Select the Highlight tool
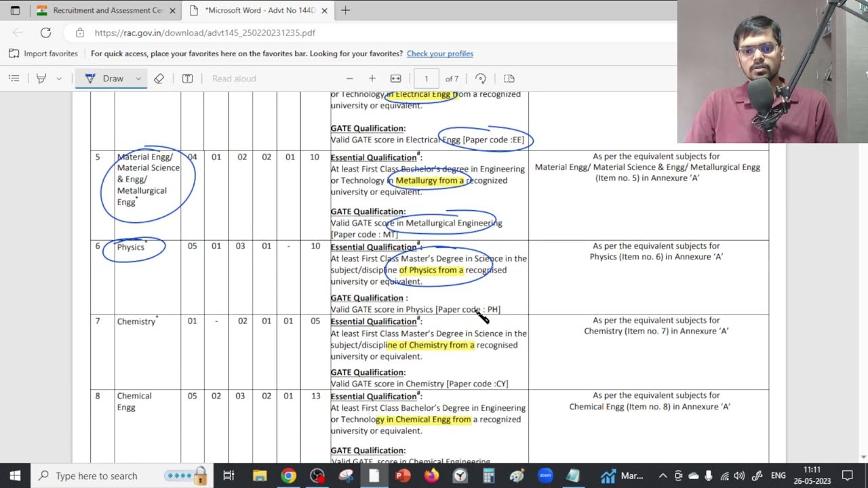 41,79
